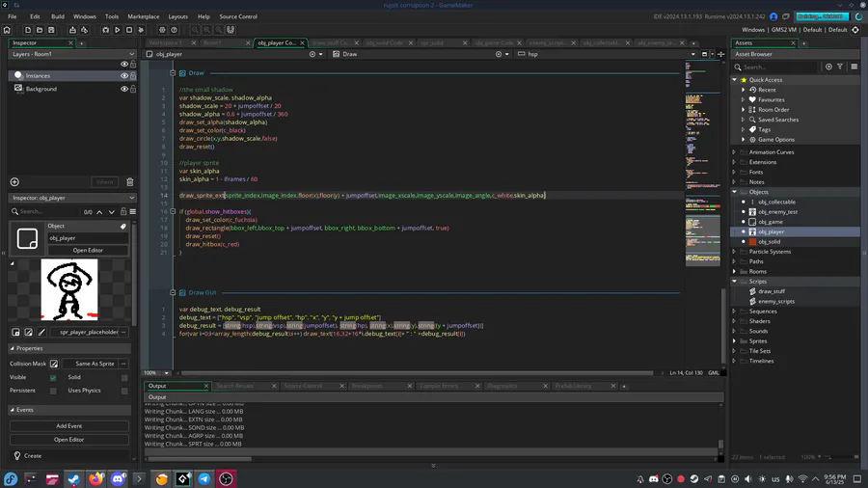Click the Add Asset circle-plus icon
Viewport: 868px width, 488px height.
[828, 67]
